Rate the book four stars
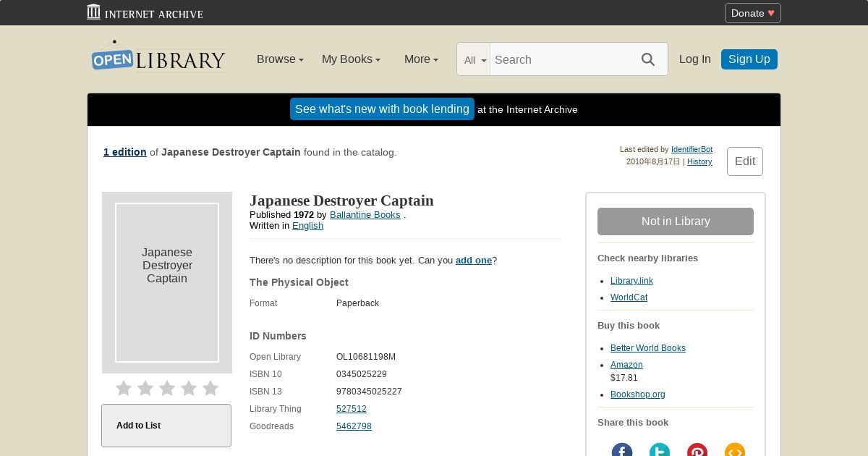The image size is (868, 456). 189,389
